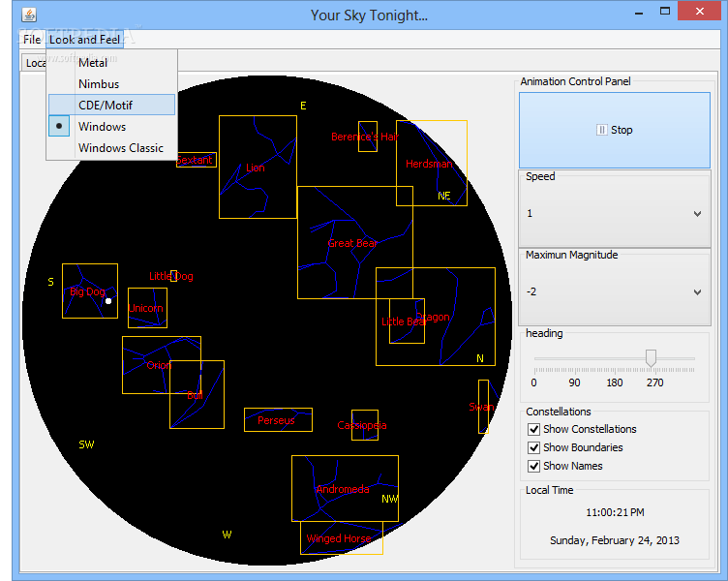Viewport: 728px width, 581px height.
Task: Click the Little Dog constellation label
Action: (x=170, y=276)
